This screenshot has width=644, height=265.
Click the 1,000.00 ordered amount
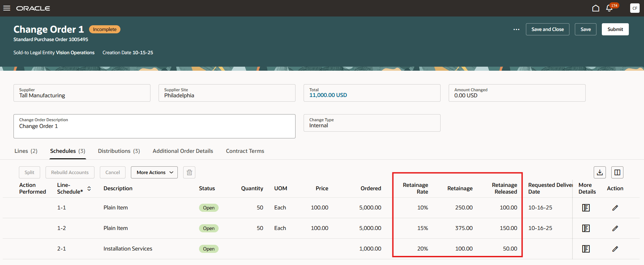370,249
